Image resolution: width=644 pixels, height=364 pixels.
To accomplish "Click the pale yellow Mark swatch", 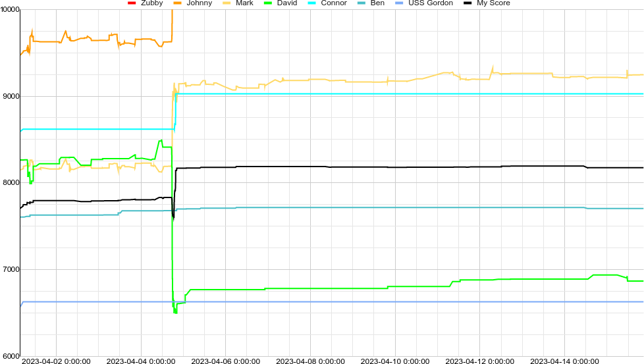I will click(227, 3).
